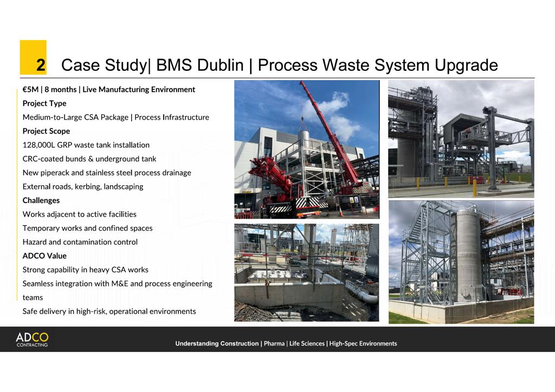
Task: Select the stainless steel process drainage line
Action: tap(106, 172)
